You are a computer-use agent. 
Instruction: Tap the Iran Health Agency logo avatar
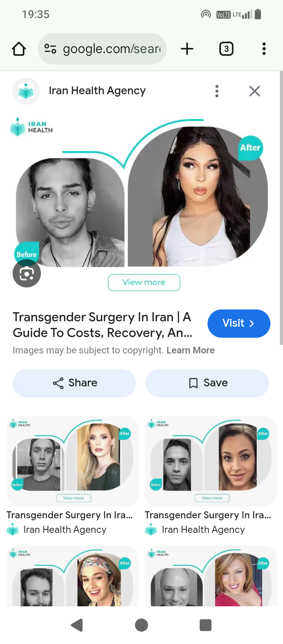click(x=26, y=91)
